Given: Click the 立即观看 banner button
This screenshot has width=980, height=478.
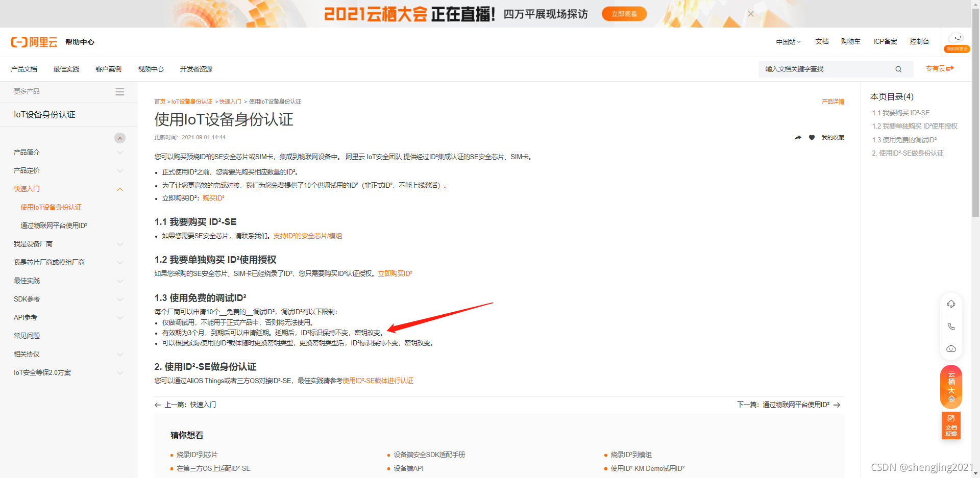Looking at the screenshot, I should click(624, 14).
